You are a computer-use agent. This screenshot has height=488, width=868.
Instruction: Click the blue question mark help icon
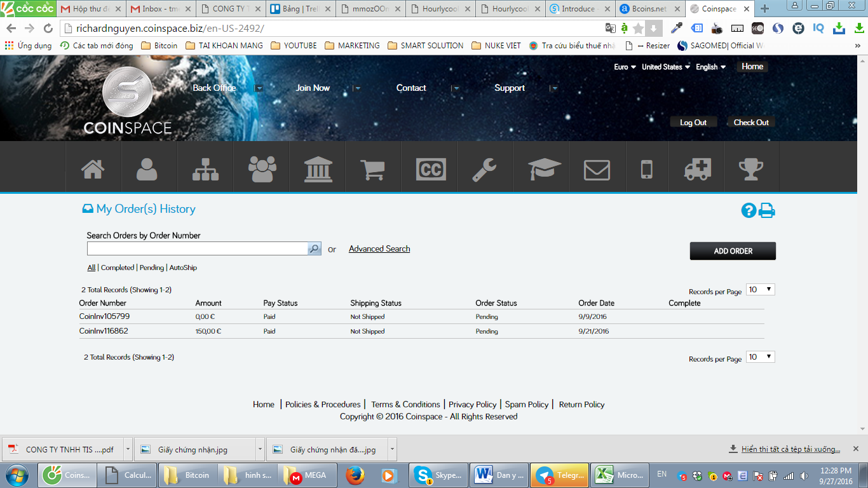click(749, 210)
